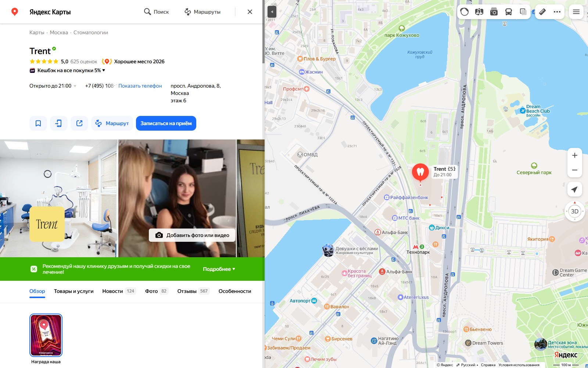The image size is (588, 368).
Task: Toggle moving public transport layer
Action: [509, 12]
